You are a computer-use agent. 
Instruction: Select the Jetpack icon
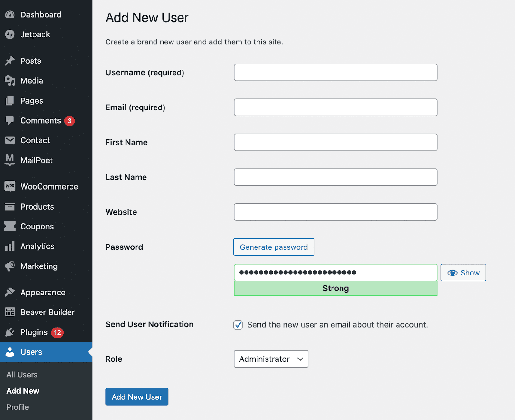(10, 34)
